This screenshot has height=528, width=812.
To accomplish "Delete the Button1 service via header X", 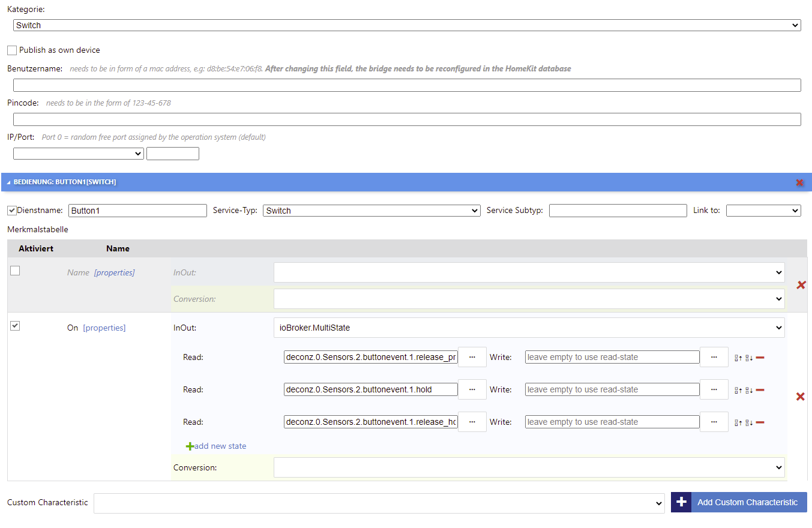I will (799, 182).
